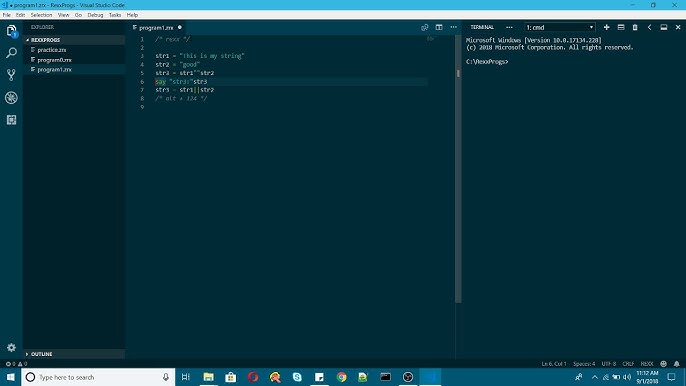Image resolution: width=686 pixels, height=386 pixels.
Task: Open the Extensions view icon
Action: pyautogui.click(x=11, y=120)
